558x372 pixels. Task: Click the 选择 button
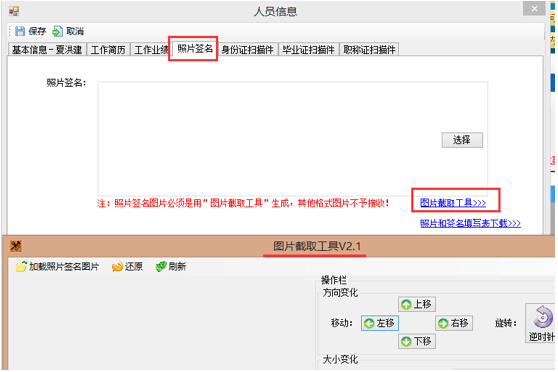tap(462, 140)
